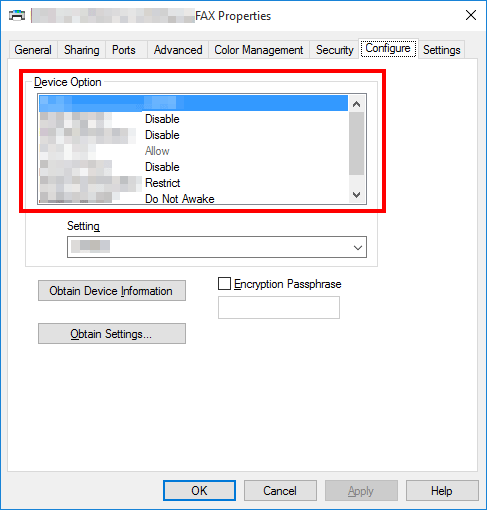Viewport: 487px width, 510px height.
Task: Open the Sharing tab
Action: (82, 50)
